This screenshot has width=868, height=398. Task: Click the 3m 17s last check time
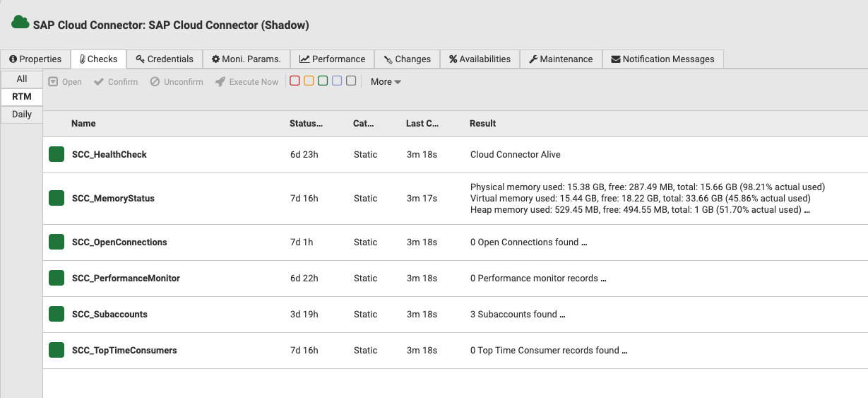[x=422, y=199]
